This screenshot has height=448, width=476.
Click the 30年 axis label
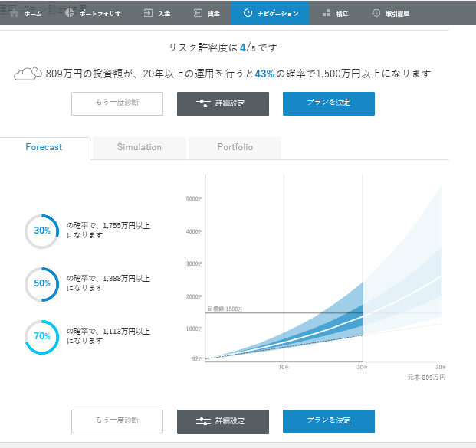coord(441,368)
